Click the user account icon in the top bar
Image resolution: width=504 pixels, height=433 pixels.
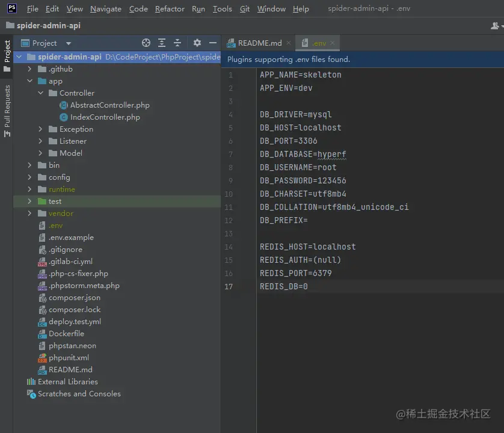coord(495,26)
